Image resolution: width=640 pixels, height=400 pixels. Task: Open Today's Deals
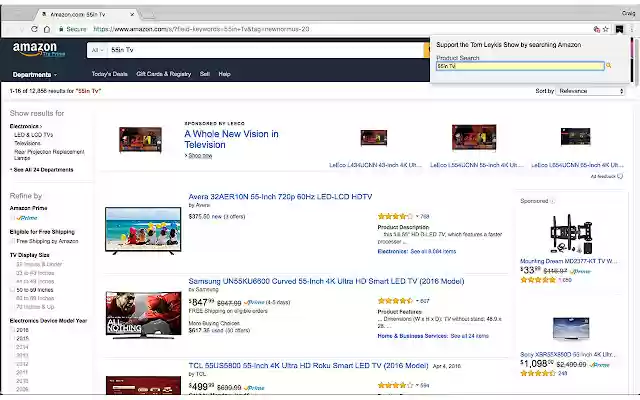pyautogui.click(x=109, y=74)
